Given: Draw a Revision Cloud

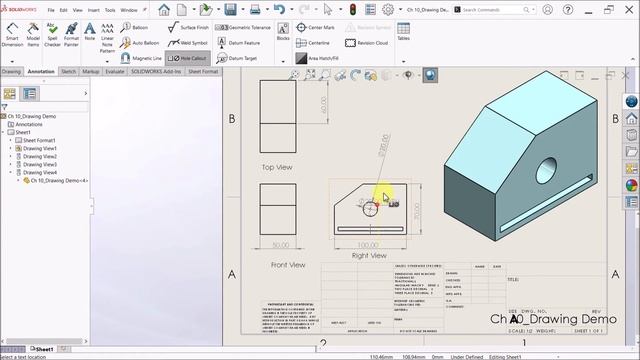Looking at the screenshot, I should coord(367,43).
